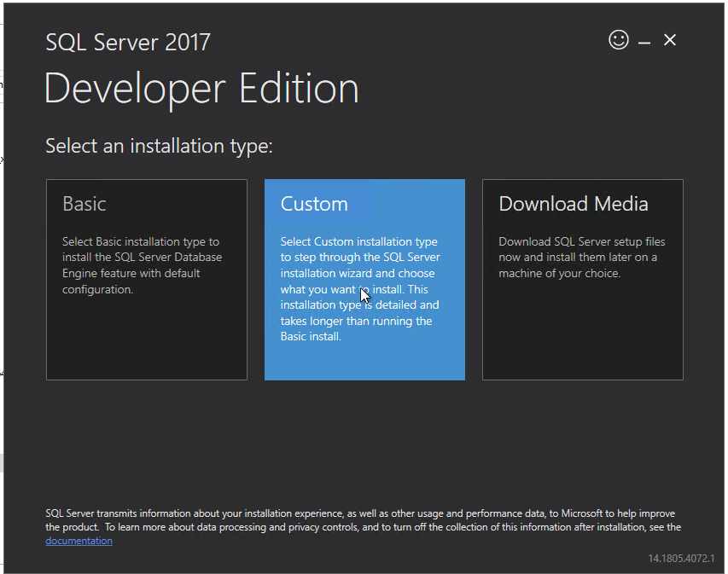
Task: Select the Download Media tile
Action: coord(582,279)
